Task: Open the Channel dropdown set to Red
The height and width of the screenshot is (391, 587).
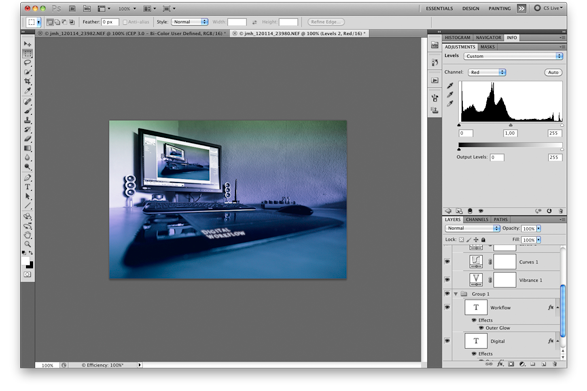Action: tap(487, 72)
